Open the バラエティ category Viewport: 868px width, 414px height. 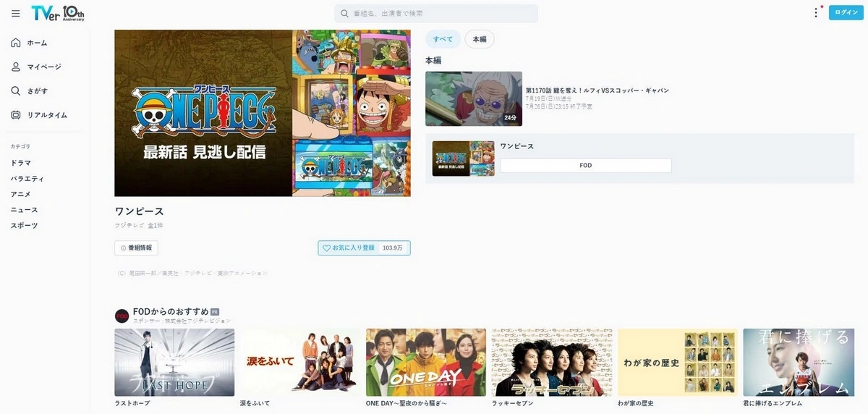(x=27, y=179)
